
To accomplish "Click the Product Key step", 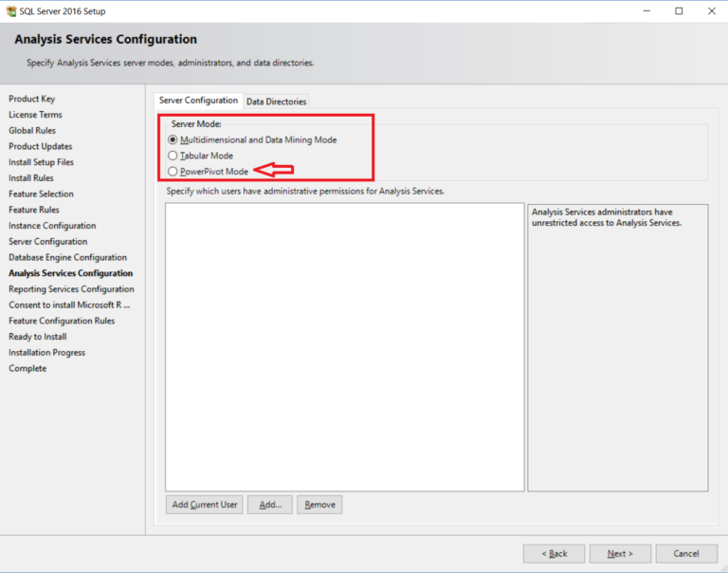I will (x=32, y=99).
